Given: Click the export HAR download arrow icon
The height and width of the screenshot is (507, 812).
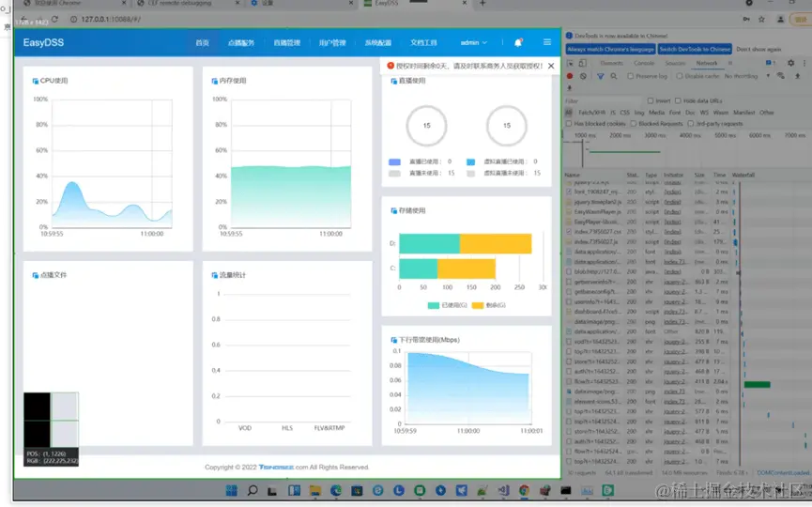Looking at the screenshot, I should click(569, 88).
